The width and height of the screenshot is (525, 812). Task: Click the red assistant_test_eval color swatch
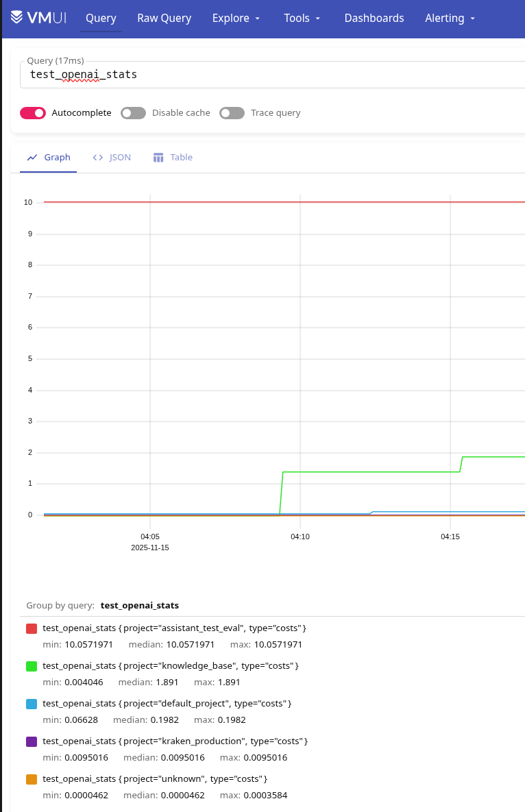(32, 628)
